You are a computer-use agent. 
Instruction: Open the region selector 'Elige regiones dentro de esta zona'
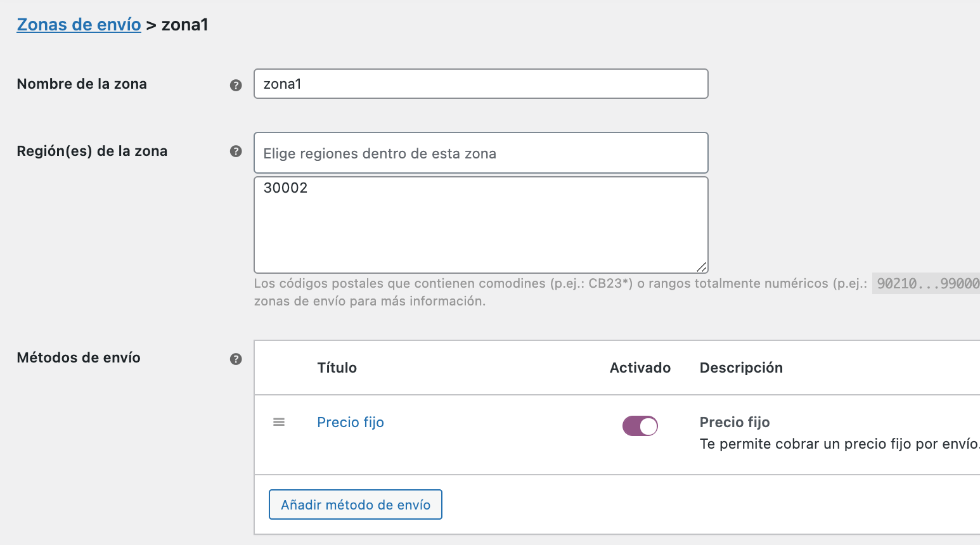pos(481,153)
